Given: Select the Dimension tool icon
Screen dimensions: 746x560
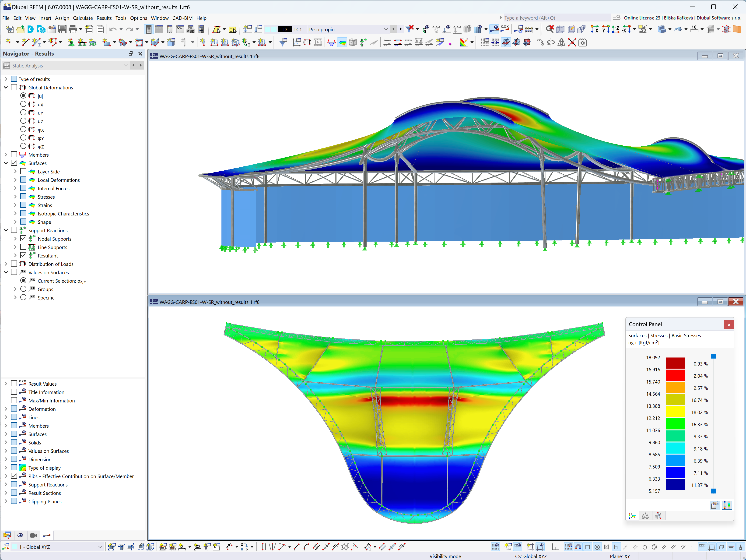Looking at the screenshot, I should tap(22, 459).
